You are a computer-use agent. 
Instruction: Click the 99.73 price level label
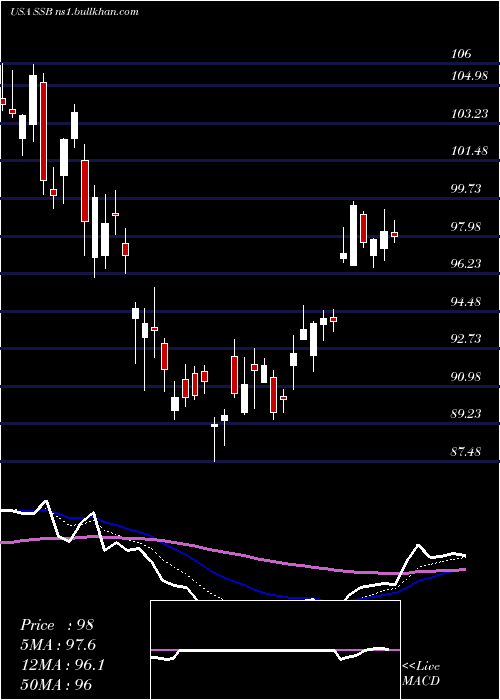pos(467,188)
